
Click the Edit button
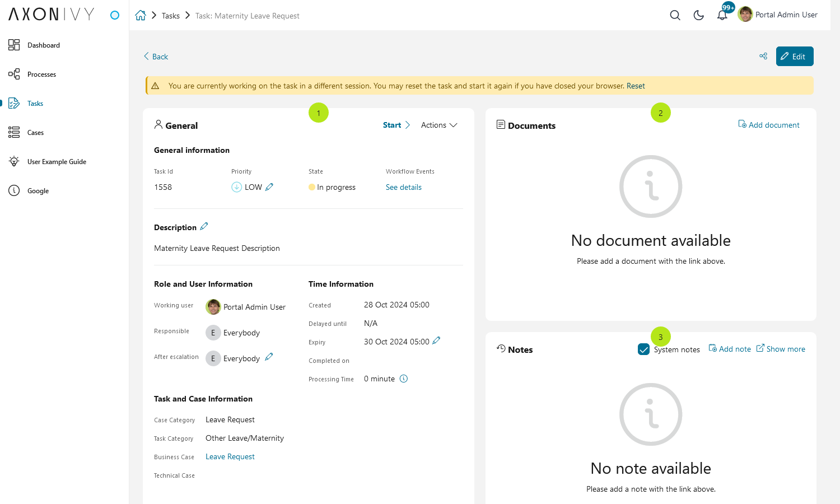click(x=795, y=56)
